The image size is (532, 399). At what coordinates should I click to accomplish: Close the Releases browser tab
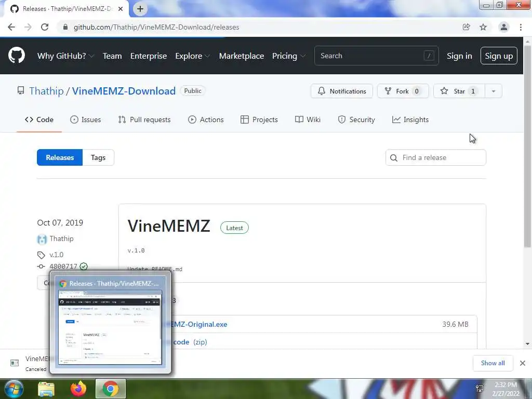click(x=121, y=9)
